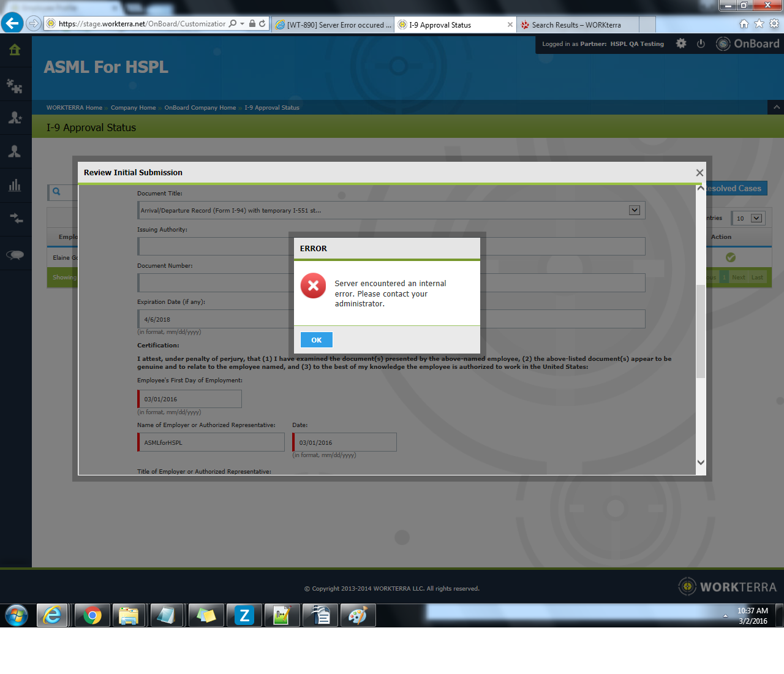Click OK in the error dialog

click(x=316, y=340)
